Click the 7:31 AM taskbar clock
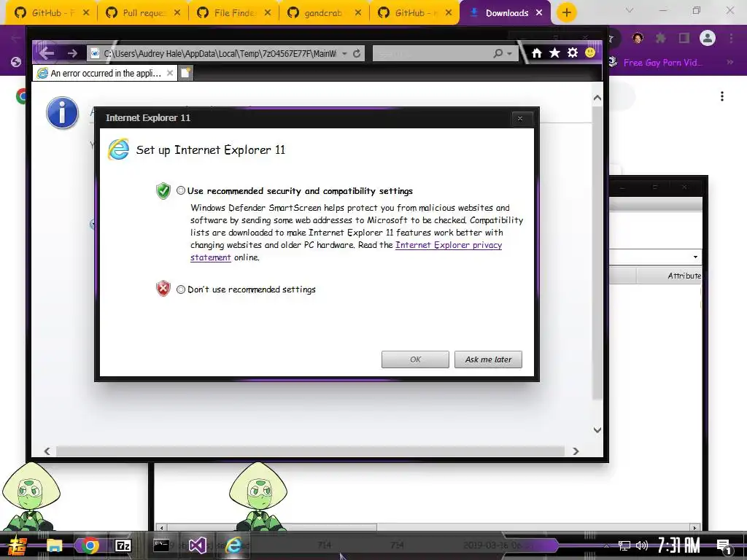The width and height of the screenshot is (747, 560). coord(679,545)
